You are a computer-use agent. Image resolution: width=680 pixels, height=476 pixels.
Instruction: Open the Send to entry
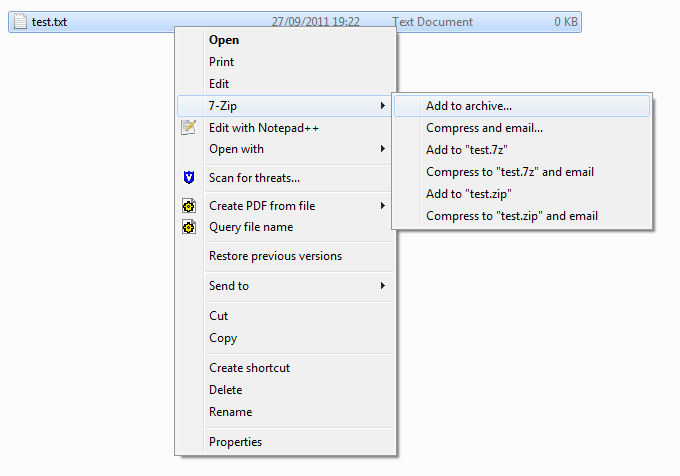click(x=284, y=286)
